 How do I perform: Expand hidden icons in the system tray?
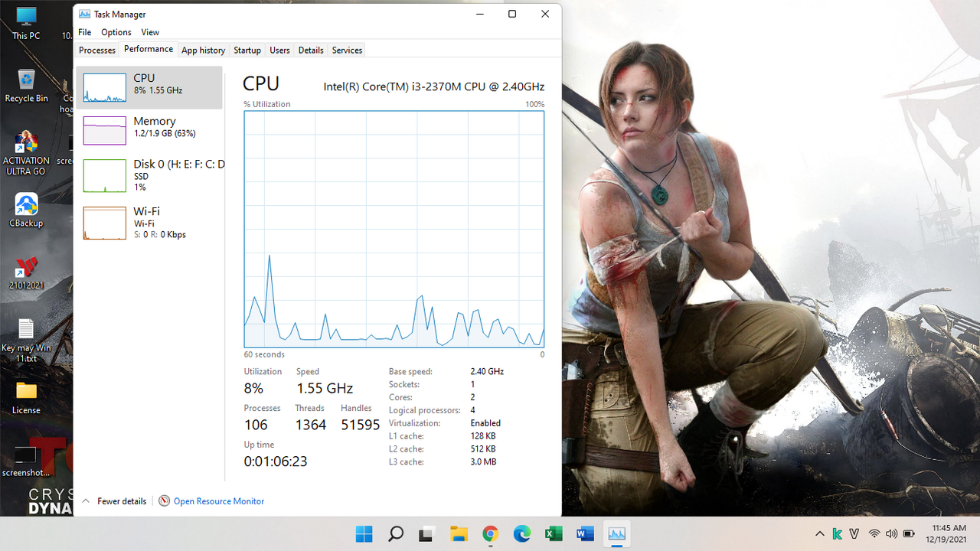(819, 533)
